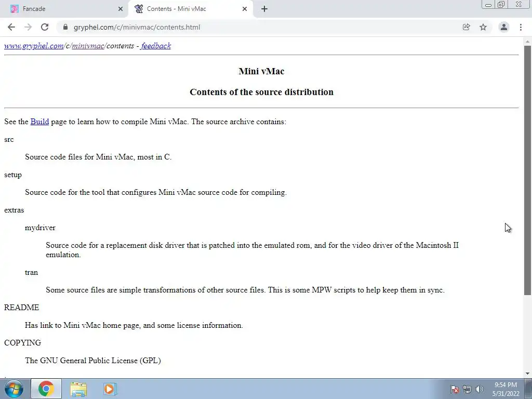Restore down the Chrome window
This screenshot has width=532, height=399.
501,5
